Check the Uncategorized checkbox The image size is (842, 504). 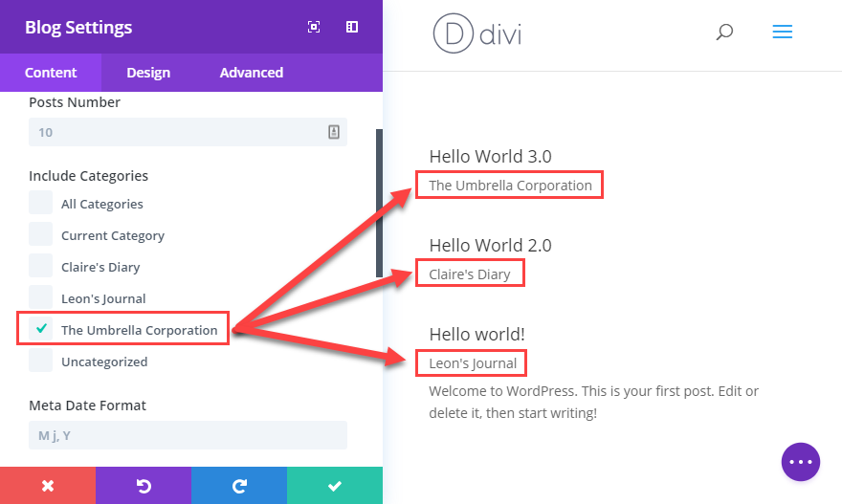[41, 361]
